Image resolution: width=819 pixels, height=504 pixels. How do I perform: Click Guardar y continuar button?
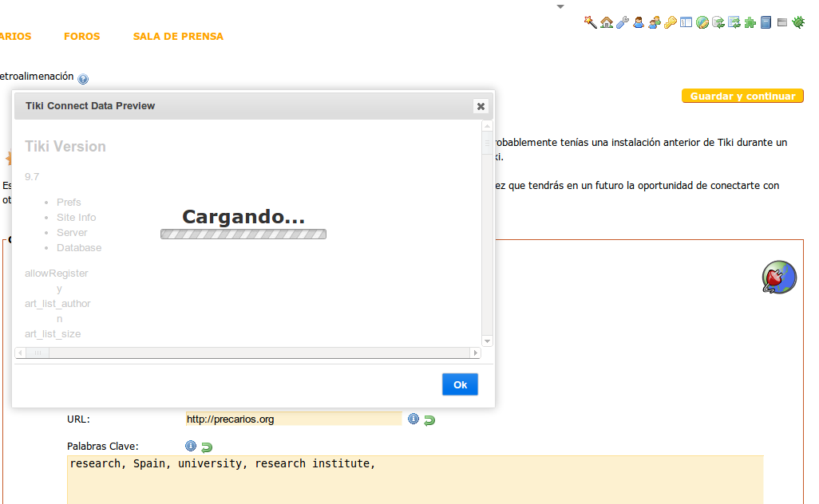pyautogui.click(x=742, y=96)
